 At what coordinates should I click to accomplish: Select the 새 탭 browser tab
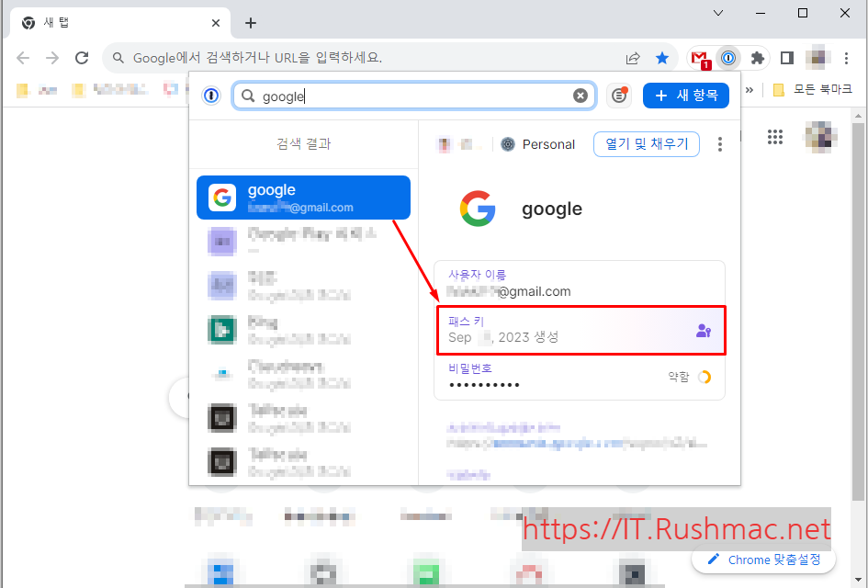pos(110,21)
